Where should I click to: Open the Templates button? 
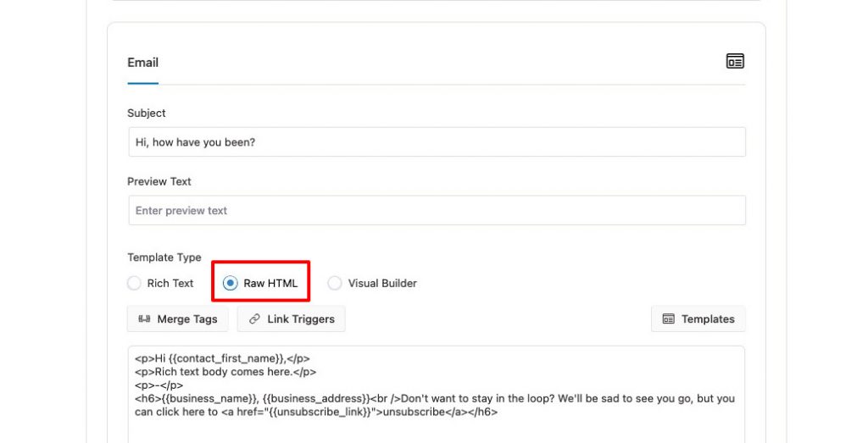(698, 319)
